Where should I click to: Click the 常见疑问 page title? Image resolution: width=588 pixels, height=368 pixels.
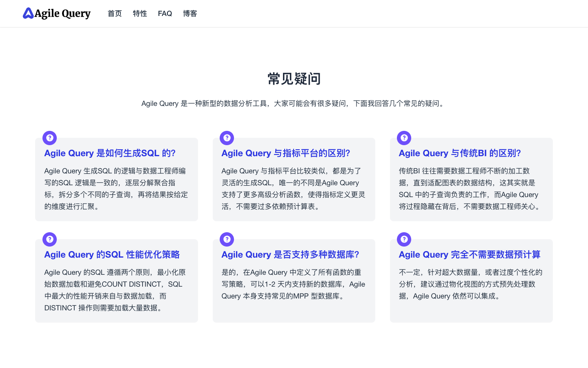(294, 79)
